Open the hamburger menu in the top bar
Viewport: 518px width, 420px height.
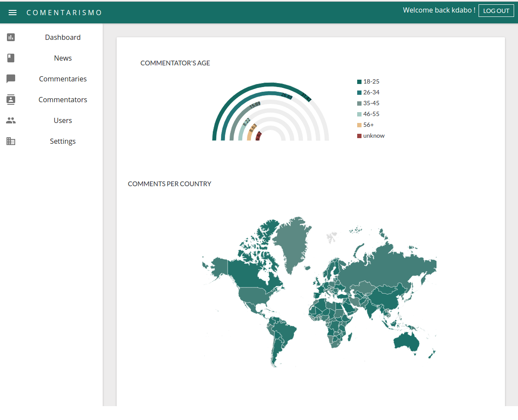pos(13,12)
